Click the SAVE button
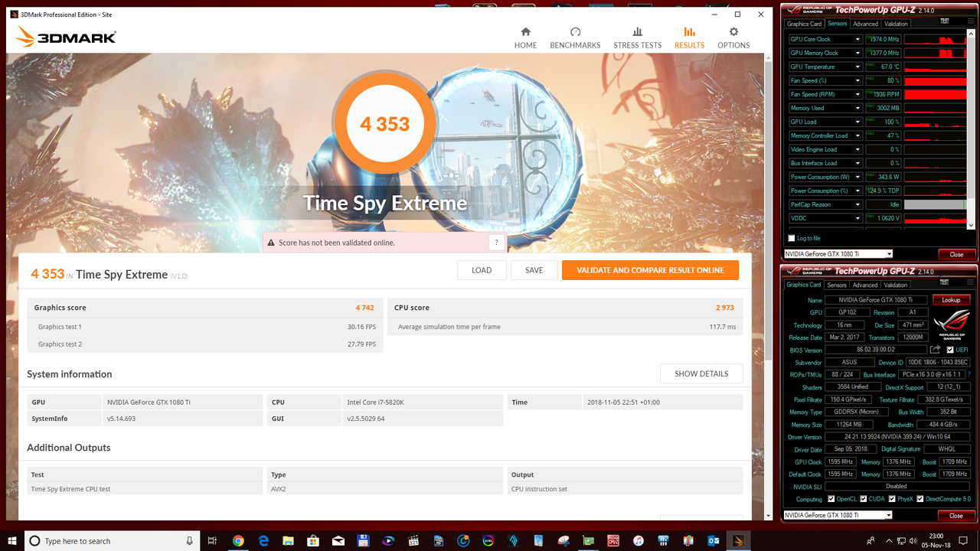The image size is (980, 551). [x=534, y=270]
